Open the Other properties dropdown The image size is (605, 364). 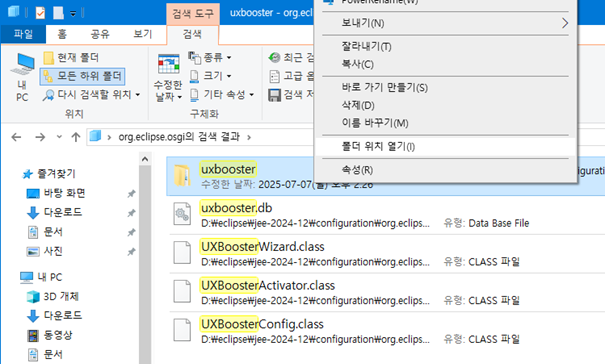coord(221,95)
